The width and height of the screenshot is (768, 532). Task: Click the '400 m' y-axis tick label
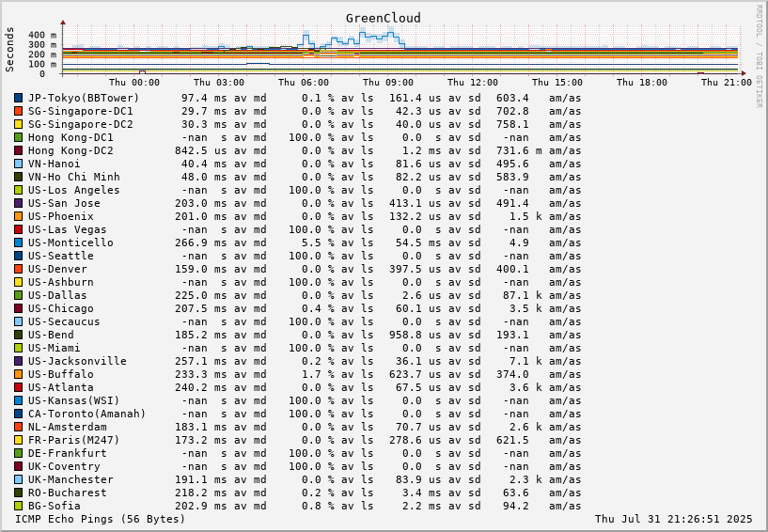[x=42, y=35]
